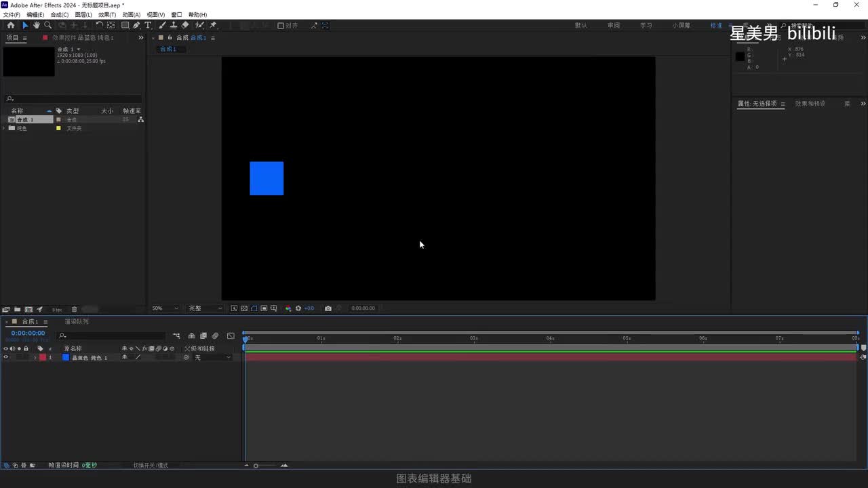Open the 文件(F) menu

12,14
